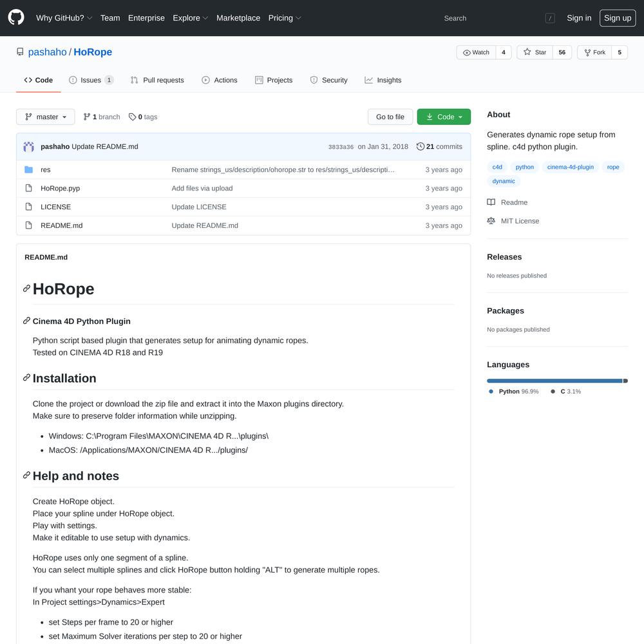Switch to the Code tab
644x644 pixels.
[38, 80]
